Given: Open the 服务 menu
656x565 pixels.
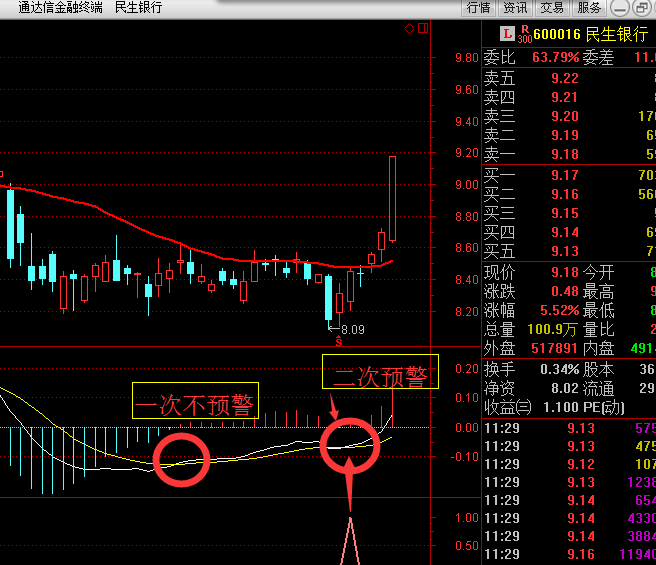Looking at the screenshot, I should pos(589,8).
